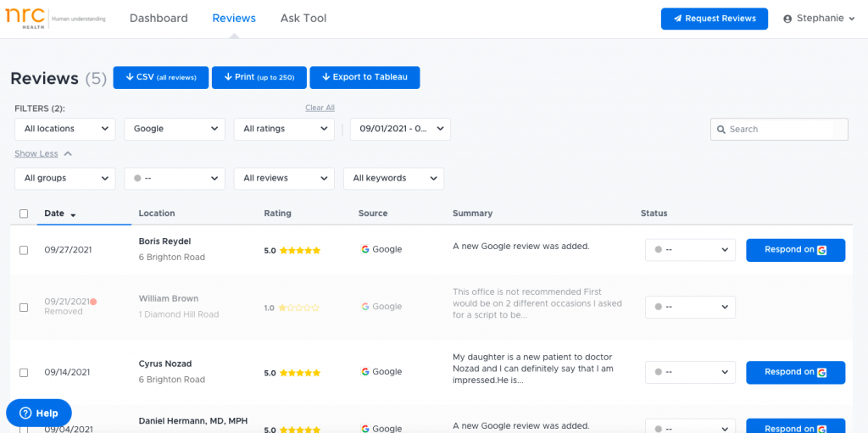Check the 09/27/2021 Boris Reydel review
868x433 pixels.
(x=24, y=250)
